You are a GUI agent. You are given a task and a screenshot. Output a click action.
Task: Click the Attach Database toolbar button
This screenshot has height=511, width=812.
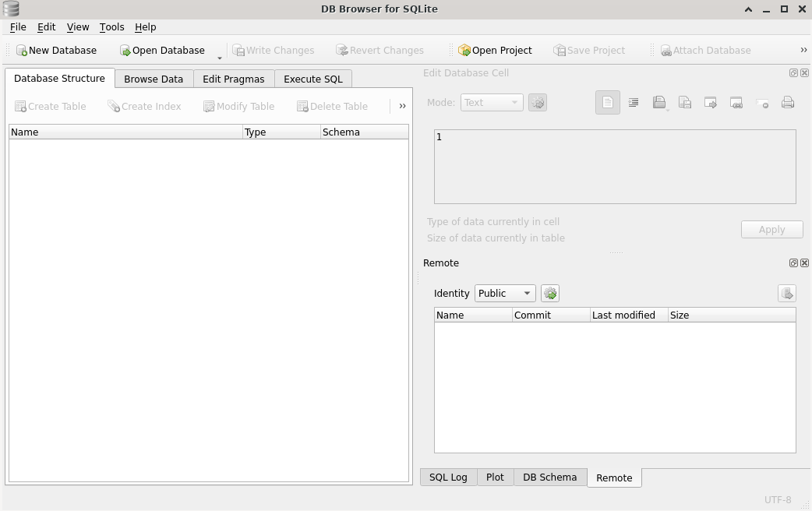706,50
